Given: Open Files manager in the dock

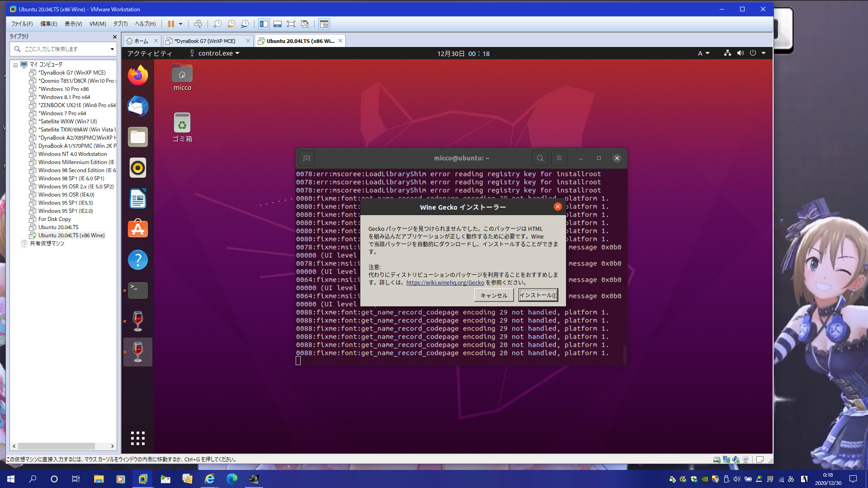Looking at the screenshot, I should pyautogui.click(x=138, y=137).
